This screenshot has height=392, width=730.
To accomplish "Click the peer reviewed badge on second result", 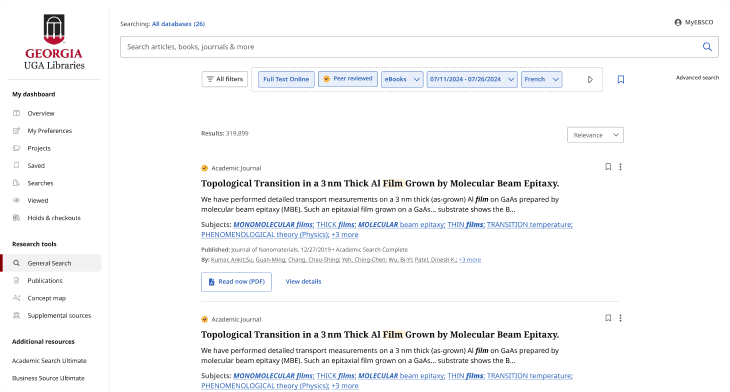I will coord(204,319).
